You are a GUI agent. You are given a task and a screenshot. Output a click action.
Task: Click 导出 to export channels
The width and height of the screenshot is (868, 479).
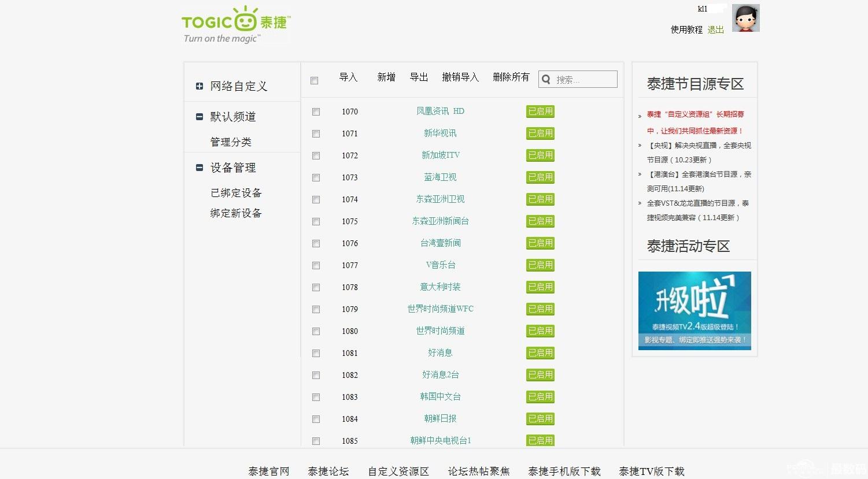tap(419, 77)
